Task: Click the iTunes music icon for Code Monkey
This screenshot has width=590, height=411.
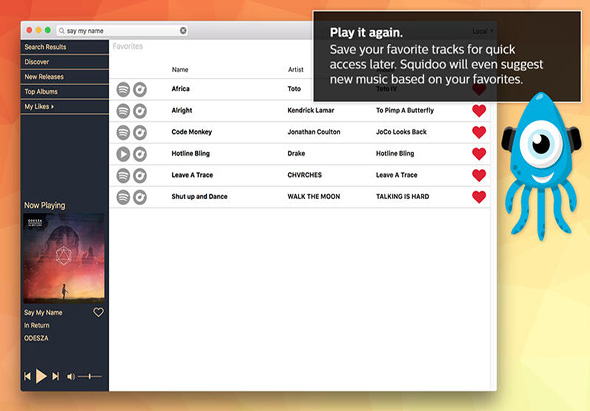Action: click(140, 132)
